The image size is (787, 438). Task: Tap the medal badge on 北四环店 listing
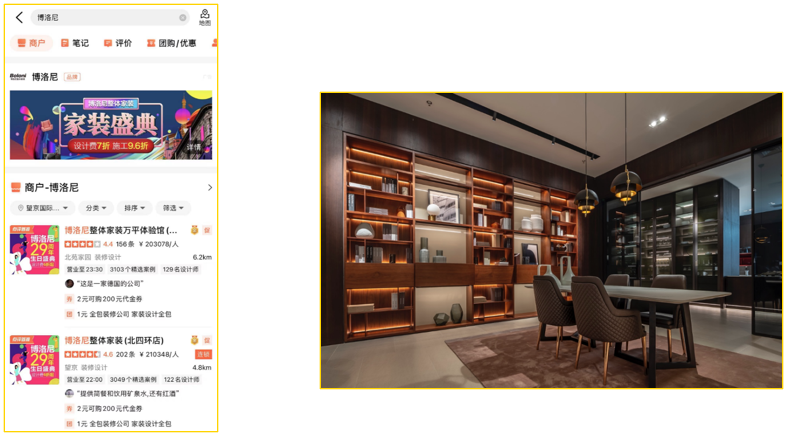(x=194, y=340)
